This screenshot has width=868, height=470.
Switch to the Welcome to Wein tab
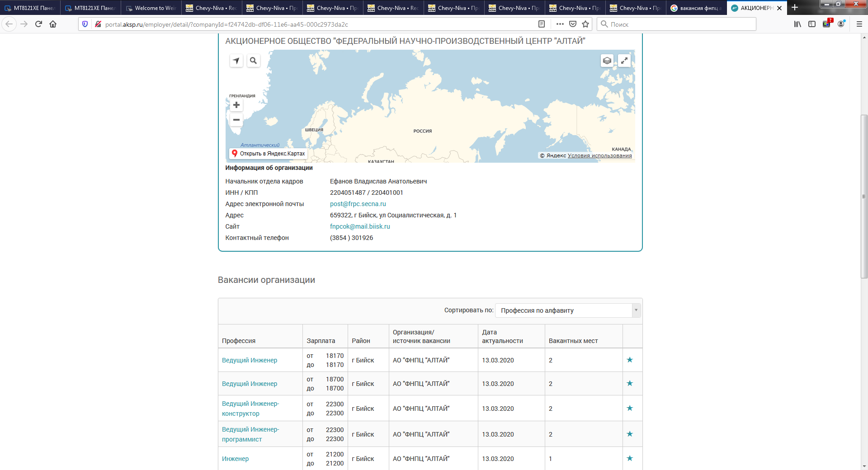151,8
